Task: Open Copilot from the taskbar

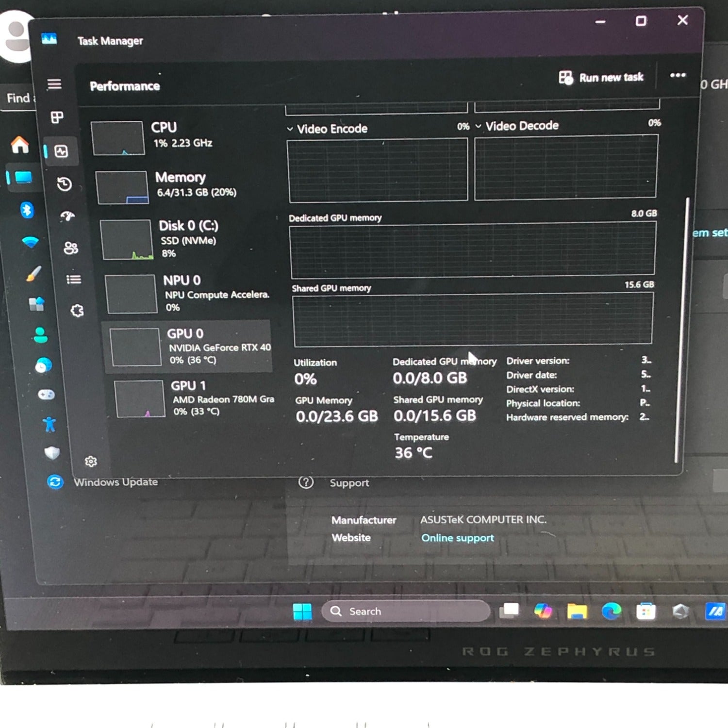Action: (542, 611)
